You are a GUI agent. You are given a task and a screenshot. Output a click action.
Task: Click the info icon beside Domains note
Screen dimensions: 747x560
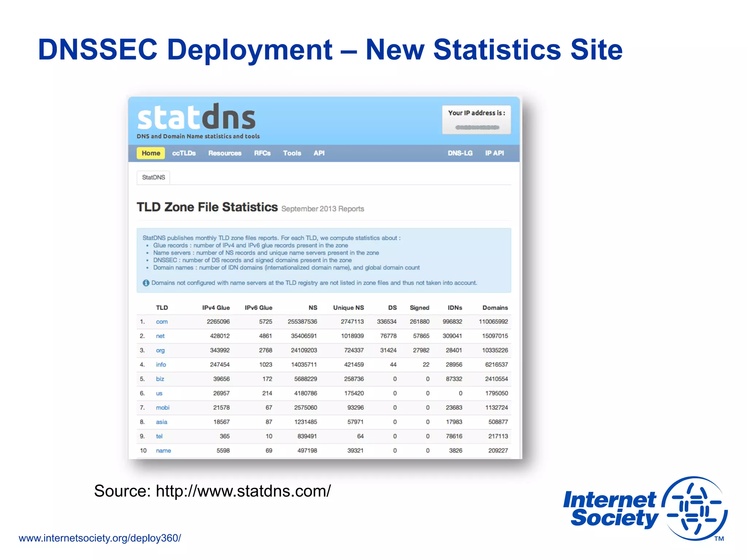point(146,283)
